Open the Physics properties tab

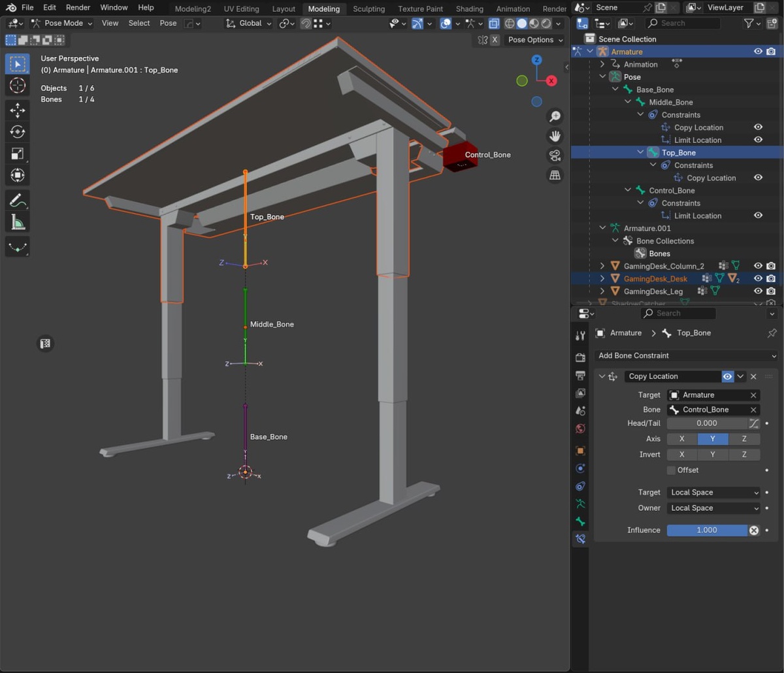coord(580,468)
